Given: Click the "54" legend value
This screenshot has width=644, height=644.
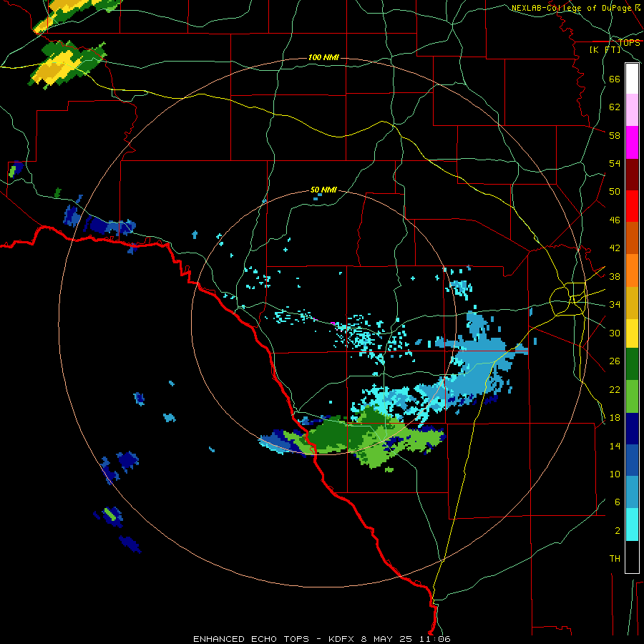Looking at the screenshot, I should (615, 163).
